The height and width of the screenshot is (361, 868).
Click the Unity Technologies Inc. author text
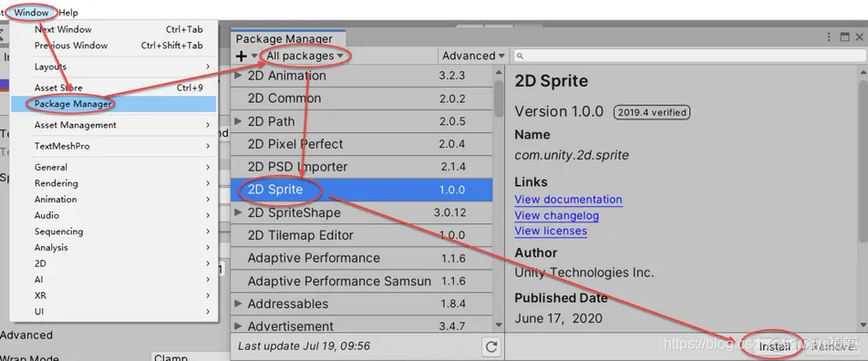(584, 273)
